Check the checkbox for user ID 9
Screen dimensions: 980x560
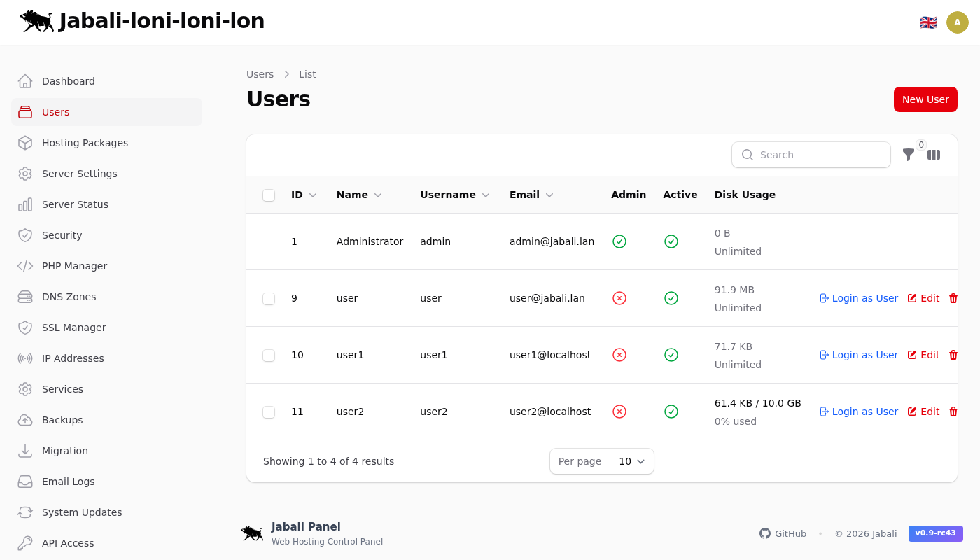(269, 299)
